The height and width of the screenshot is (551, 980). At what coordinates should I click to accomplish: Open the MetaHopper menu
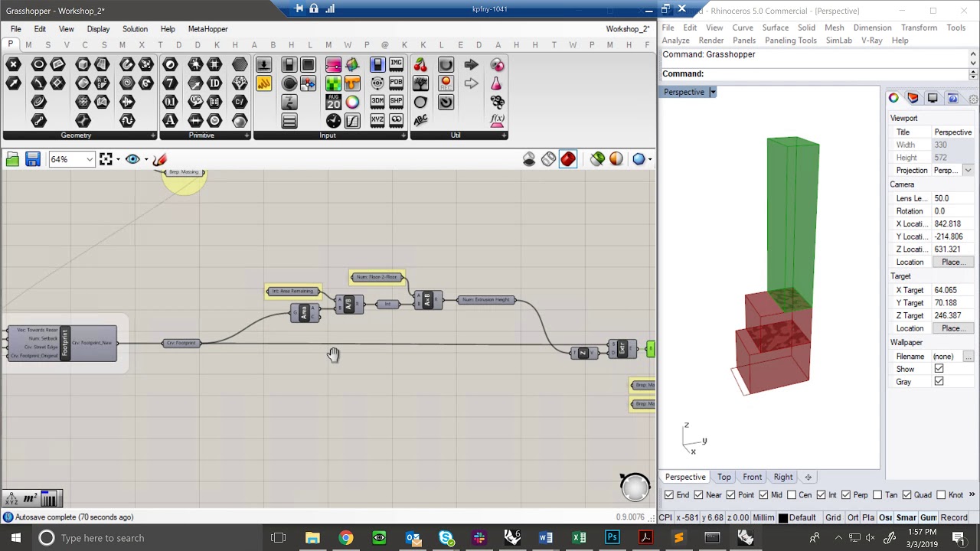207,29
